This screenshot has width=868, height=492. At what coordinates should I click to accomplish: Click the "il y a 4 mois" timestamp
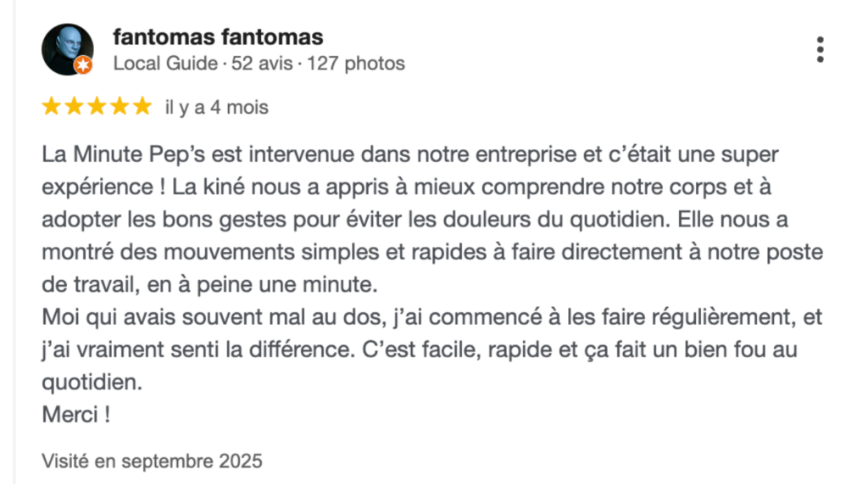point(216,108)
